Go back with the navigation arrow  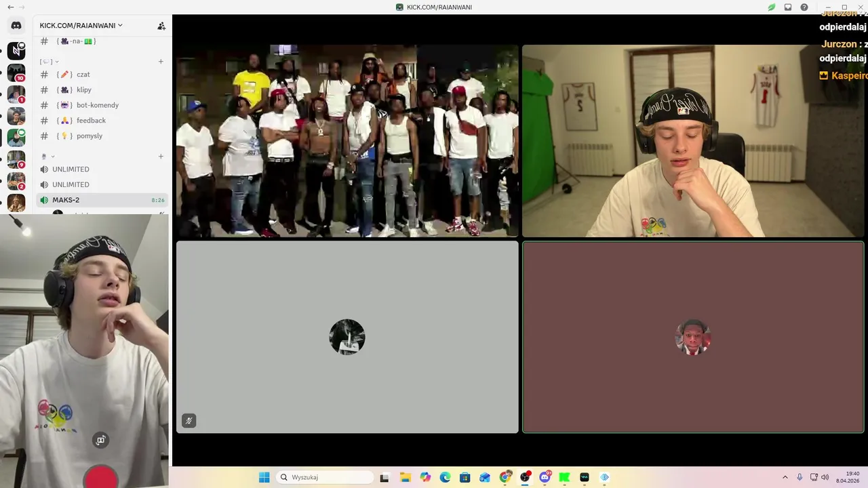coord(10,7)
